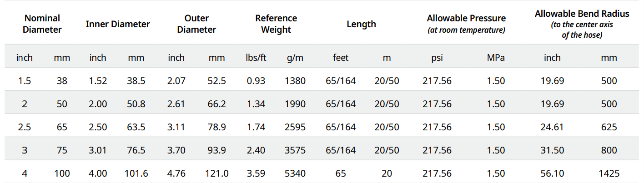
Task: Select the lbs/ft unit cell
Action: [256, 58]
